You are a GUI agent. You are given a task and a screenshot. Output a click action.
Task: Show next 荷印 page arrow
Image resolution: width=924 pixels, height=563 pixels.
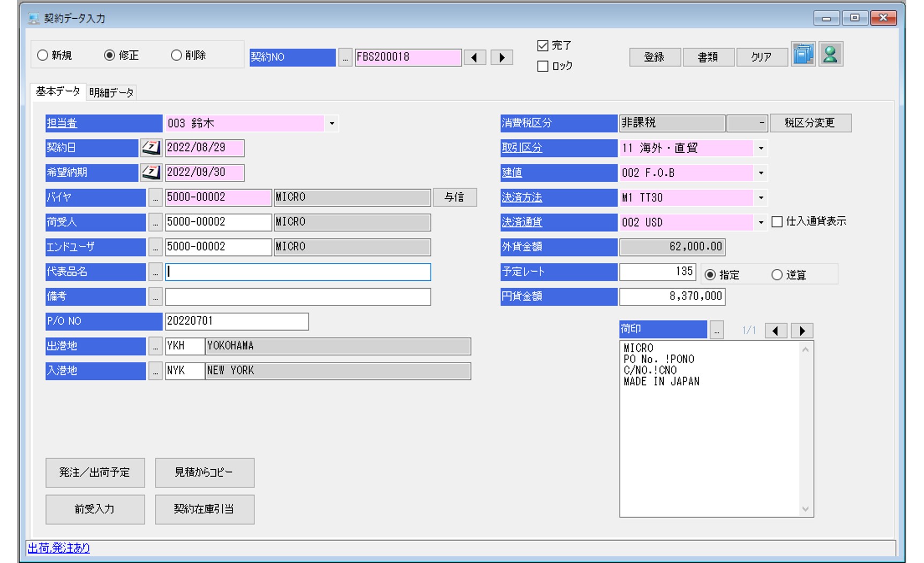click(802, 331)
